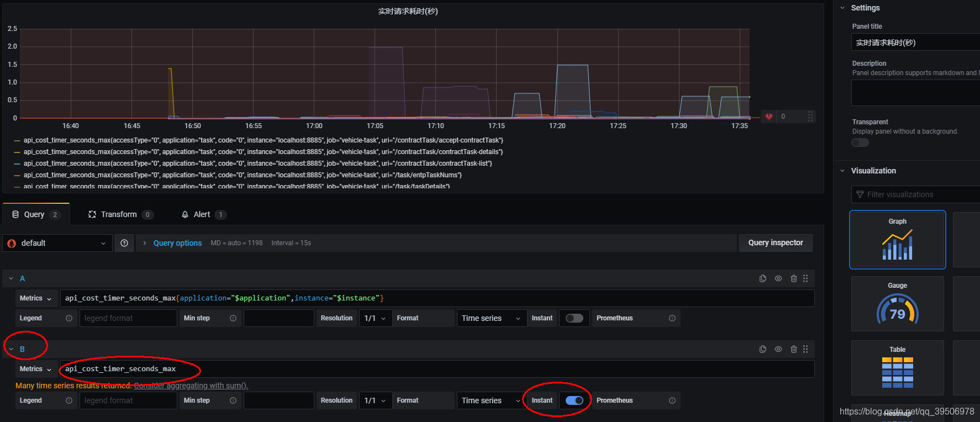
Task: Delete query B with trash icon
Action: pyautogui.click(x=794, y=349)
